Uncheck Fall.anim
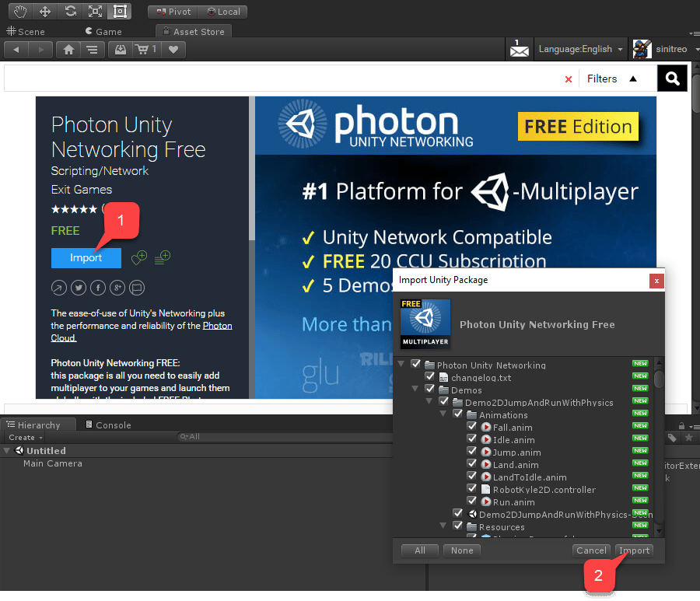The width and height of the screenshot is (700, 601). [472, 427]
